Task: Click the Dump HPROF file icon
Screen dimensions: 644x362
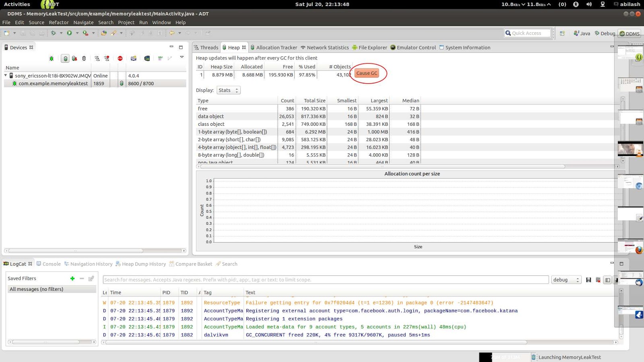Action: [74, 59]
